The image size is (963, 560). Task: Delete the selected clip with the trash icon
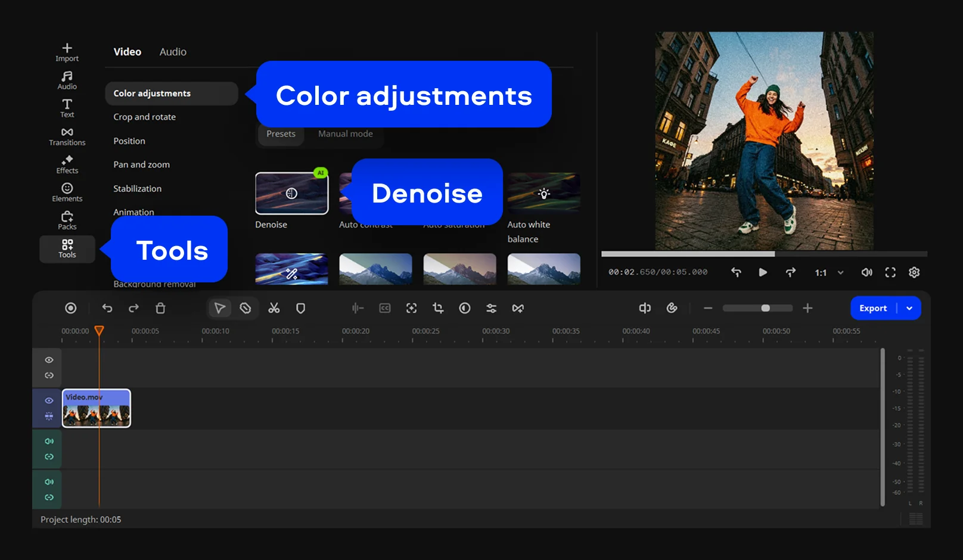click(160, 308)
